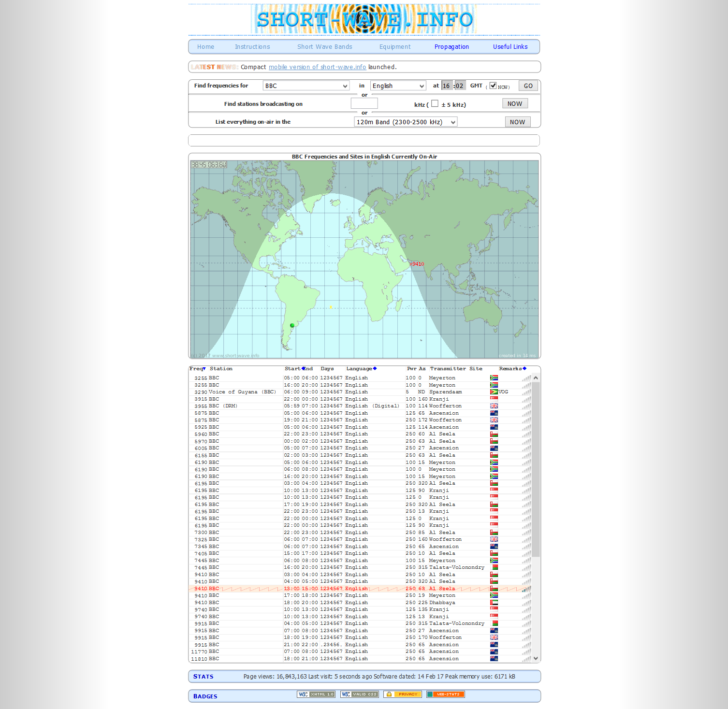Enable the ± 5 kHz checkbox

(435, 103)
